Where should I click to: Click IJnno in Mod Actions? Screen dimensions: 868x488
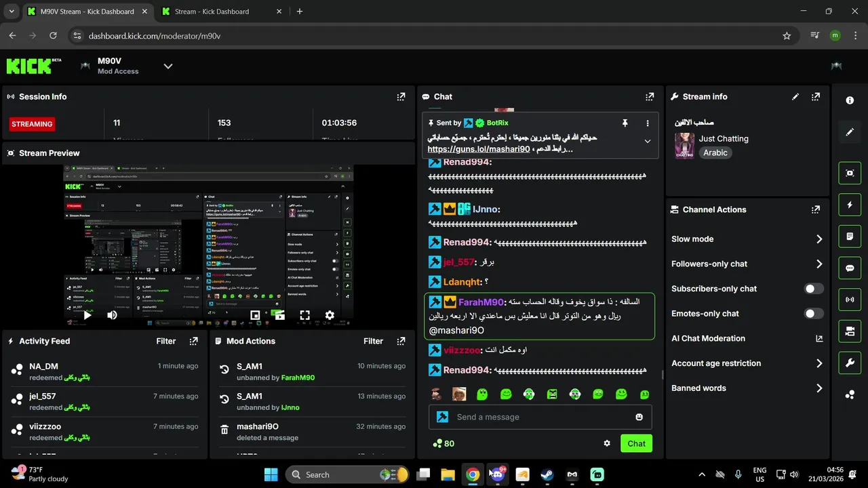coord(290,407)
